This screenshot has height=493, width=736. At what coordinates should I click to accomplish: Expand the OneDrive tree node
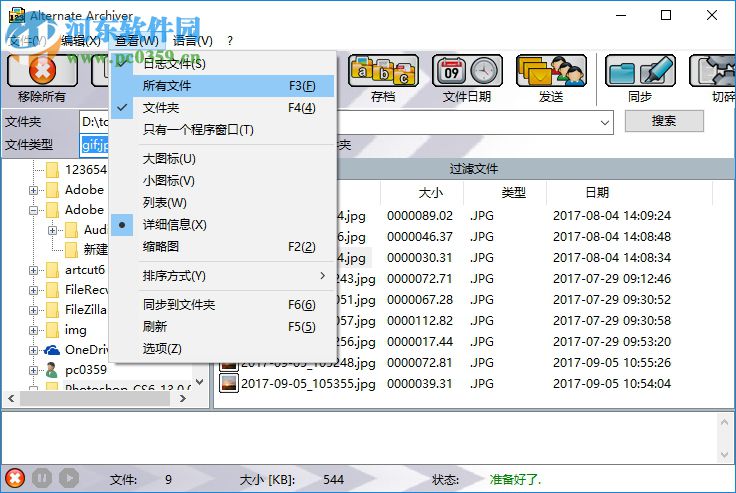click(x=33, y=350)
